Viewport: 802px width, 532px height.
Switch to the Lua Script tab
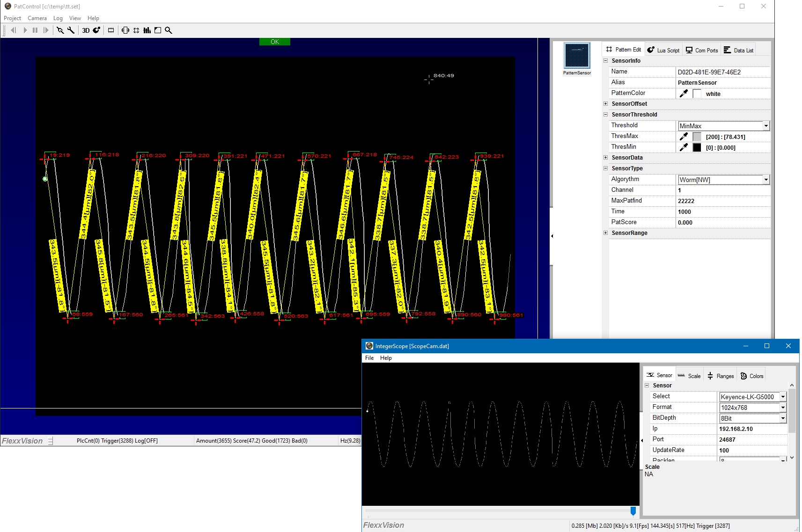coord(663,50)
